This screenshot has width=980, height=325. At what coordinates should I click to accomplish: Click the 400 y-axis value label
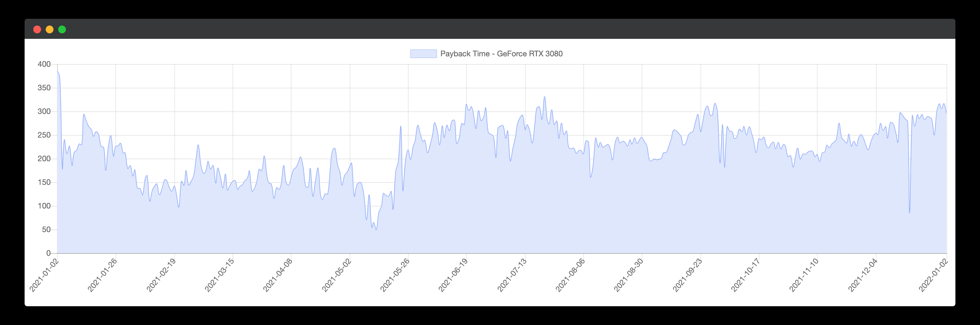[x=44, y=64]
